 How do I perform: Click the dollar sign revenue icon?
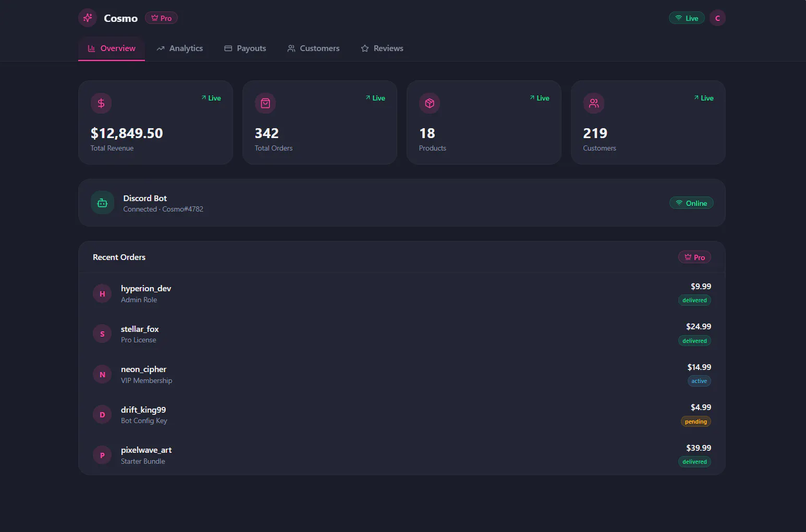101,103
